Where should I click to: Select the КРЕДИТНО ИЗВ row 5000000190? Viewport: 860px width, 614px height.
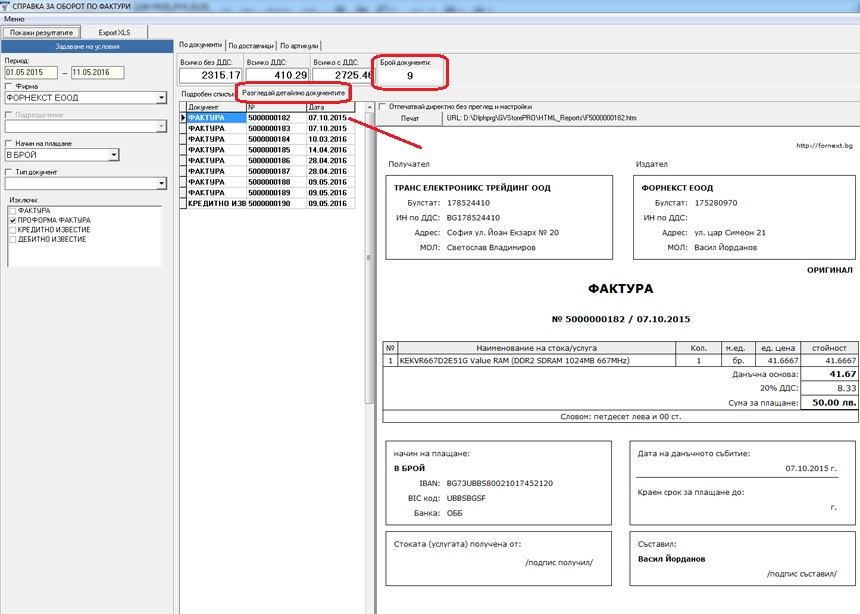pyautogui.click(x=269, y=204)
